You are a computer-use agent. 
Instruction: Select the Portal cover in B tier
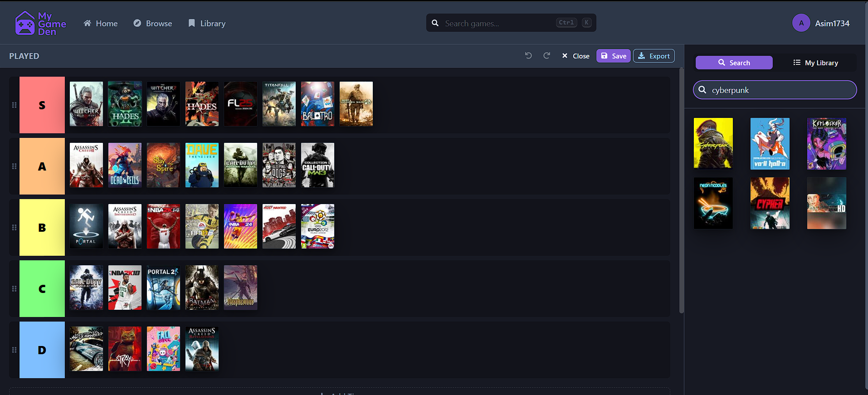86,226
